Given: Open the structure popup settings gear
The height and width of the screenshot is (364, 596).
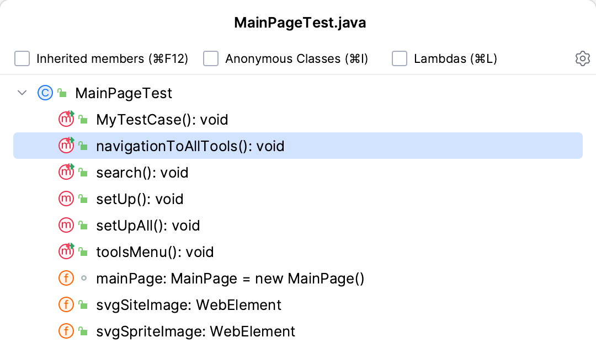Looking at the screenshot, I should tap(582, 58).
